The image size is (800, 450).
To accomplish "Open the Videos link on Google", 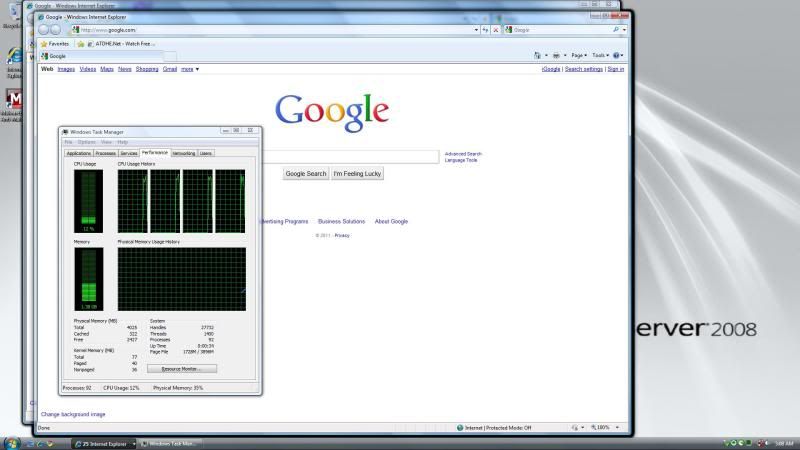I will (88, 69).
